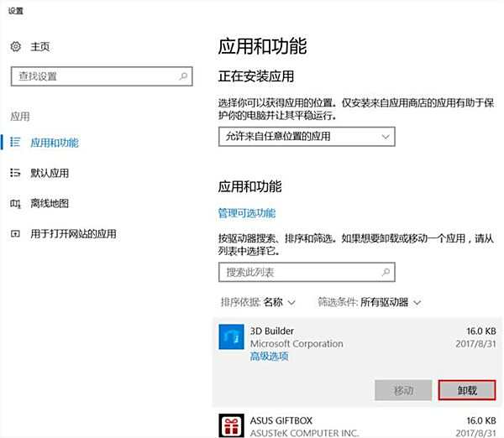Image resolution: width=504 pixels, height=438 pixels.
Task: Select 应用和功能 in the sidebar
Action: coord(55,143)
